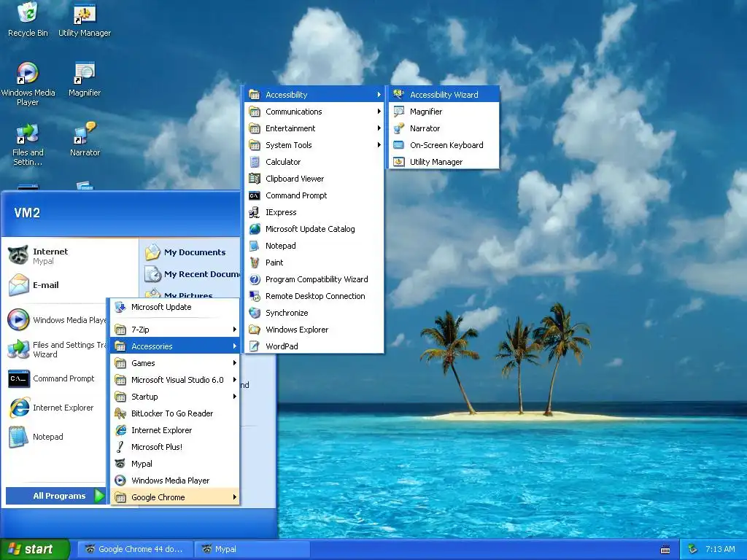747x560 pixels.
Task: Open Calculator from Accessories menu
Action: pyautogui.click(x=314, y=162)
